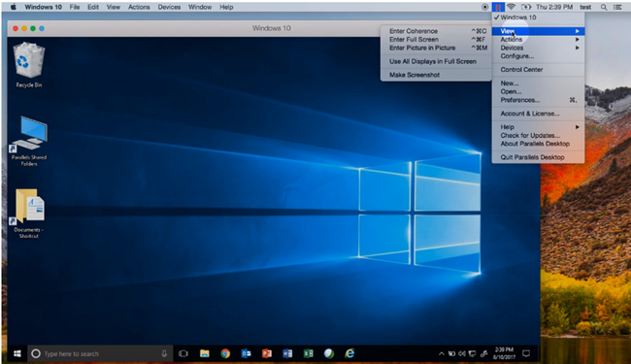Click the Task View icon in taskbar
This screenshot has height=364, width=631.
point(183,353)
